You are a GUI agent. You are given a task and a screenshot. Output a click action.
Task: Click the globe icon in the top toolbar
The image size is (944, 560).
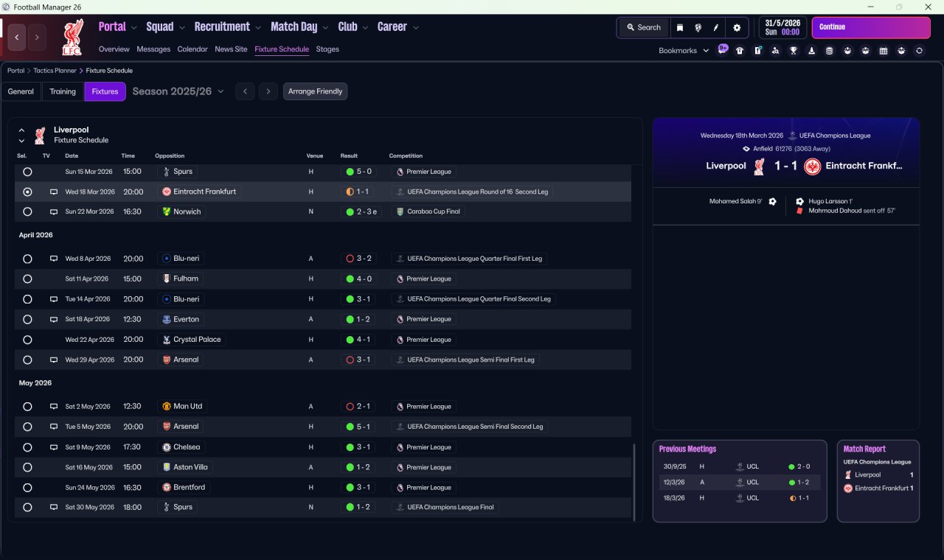click(698, 27)
